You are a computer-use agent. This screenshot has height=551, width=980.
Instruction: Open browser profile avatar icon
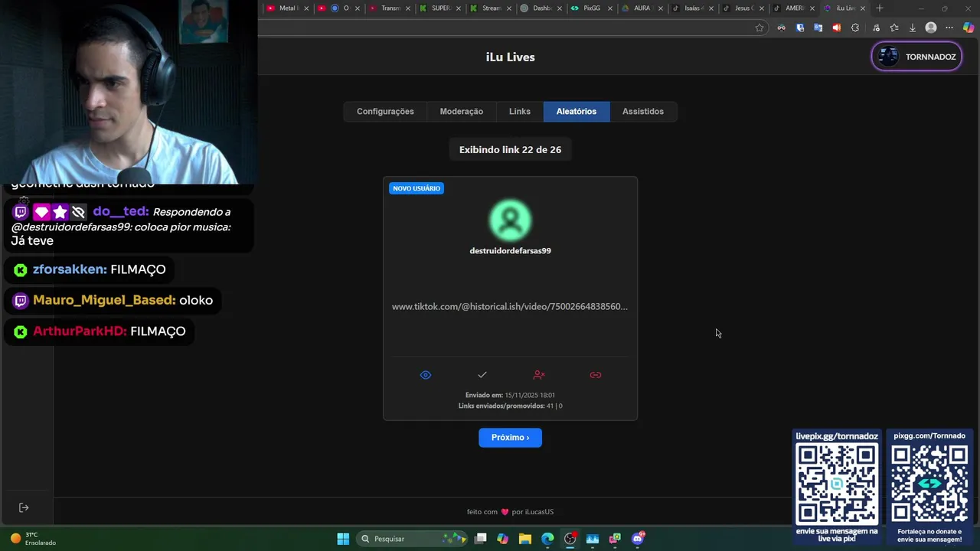[x=931, y=28]
